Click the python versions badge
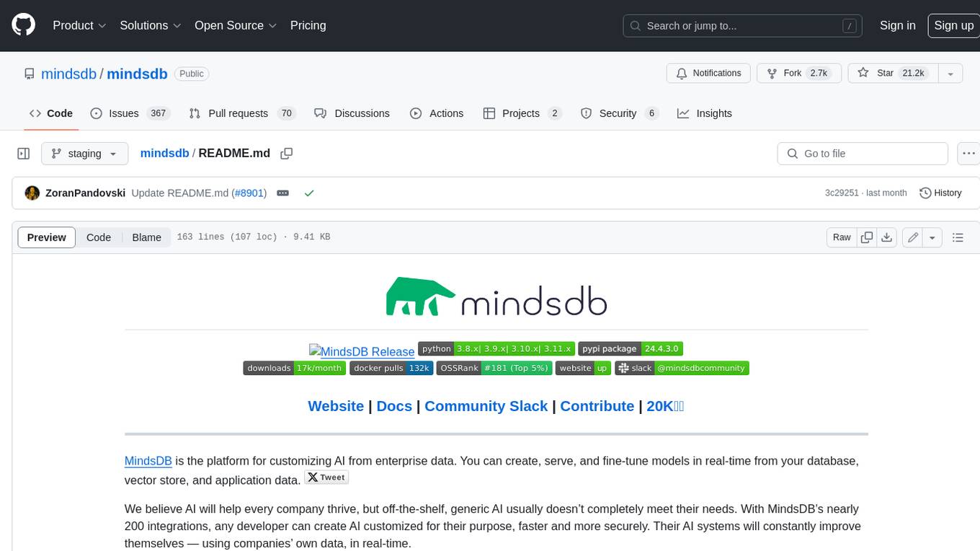 click(x=496, y=348)
